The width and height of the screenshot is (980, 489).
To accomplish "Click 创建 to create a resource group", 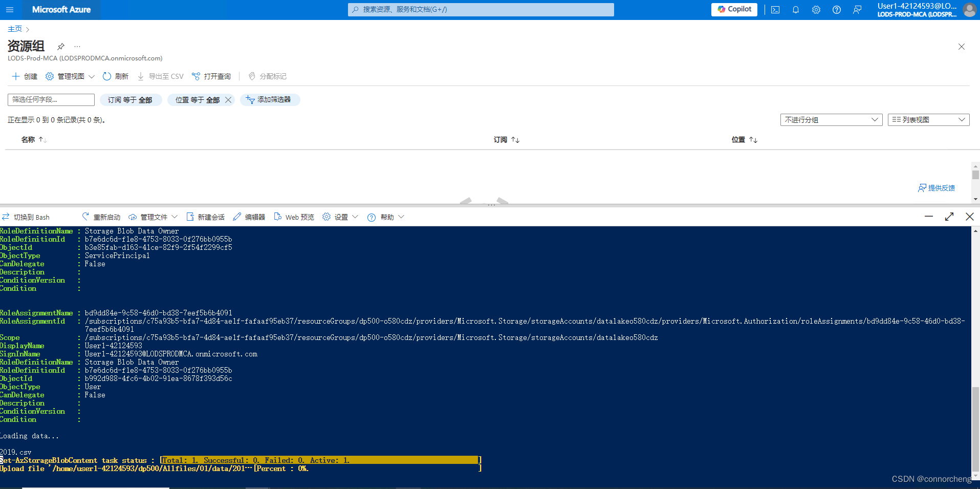I will click(25, 76).
